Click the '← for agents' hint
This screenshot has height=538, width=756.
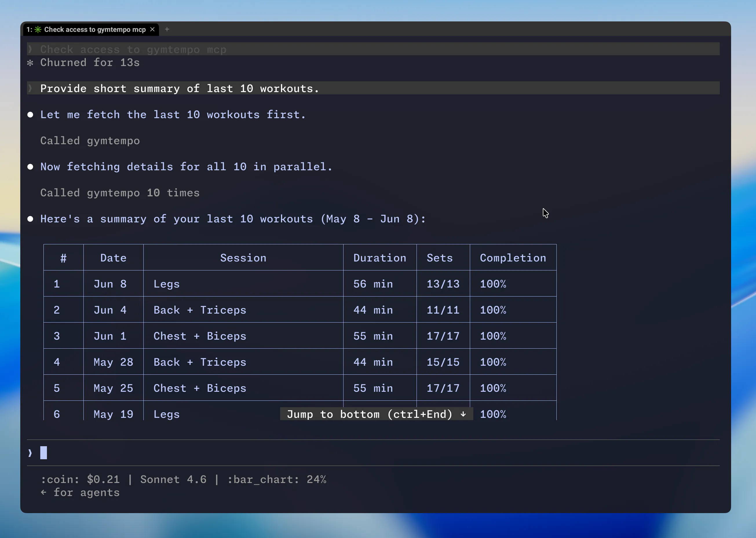(x=80, y=493)
